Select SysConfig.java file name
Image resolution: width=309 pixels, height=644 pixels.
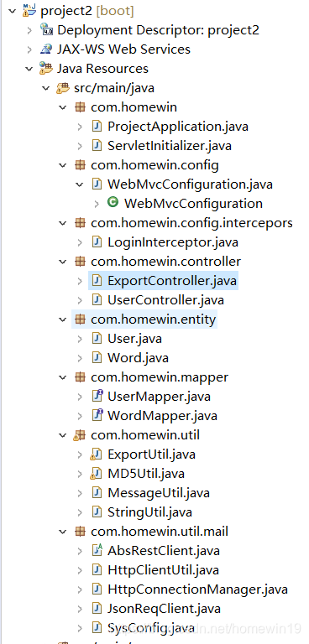coord(151,628)
